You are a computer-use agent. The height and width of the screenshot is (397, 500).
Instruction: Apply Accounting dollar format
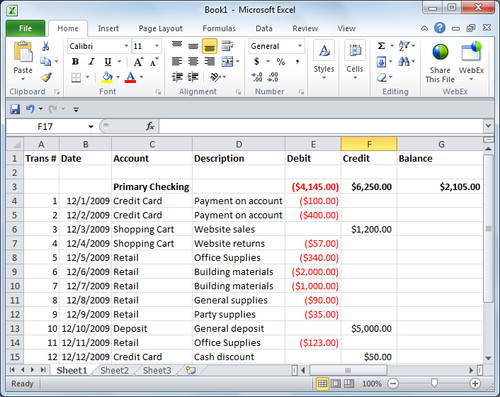[256, 62]
